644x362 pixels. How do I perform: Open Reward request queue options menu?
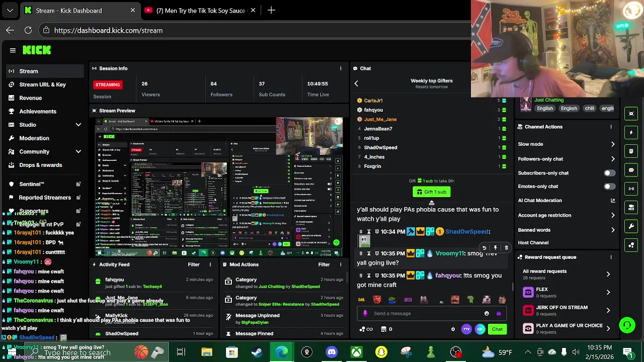[x=611, y=257]
